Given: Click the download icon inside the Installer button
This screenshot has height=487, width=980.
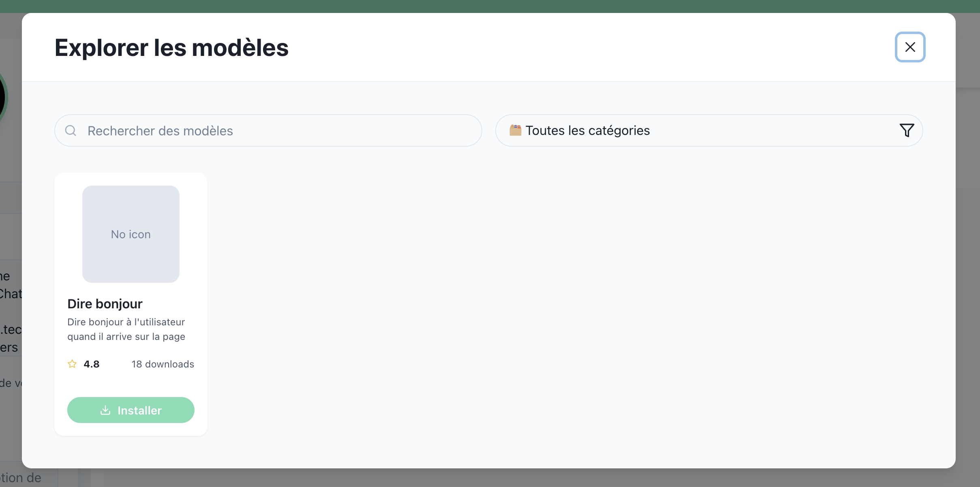Looking at the screenshot, I should pyautogui.click(x=105, y=410).
